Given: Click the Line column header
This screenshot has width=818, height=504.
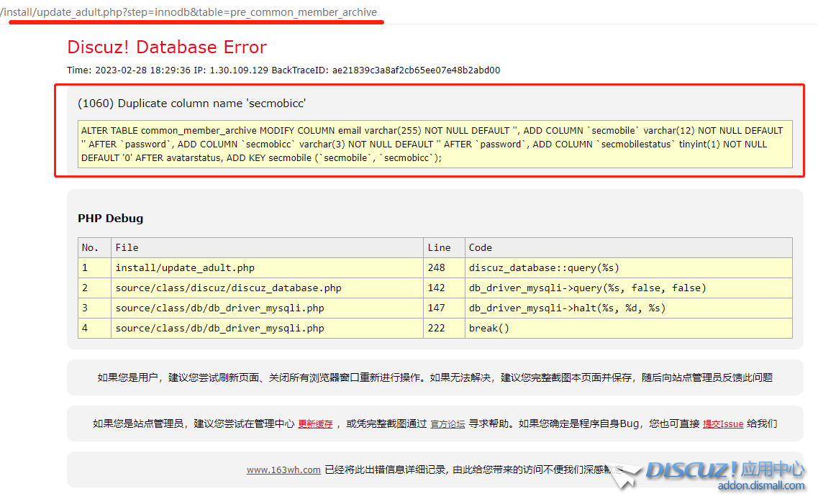Looking at the screenshot, I should click(439, 247).
